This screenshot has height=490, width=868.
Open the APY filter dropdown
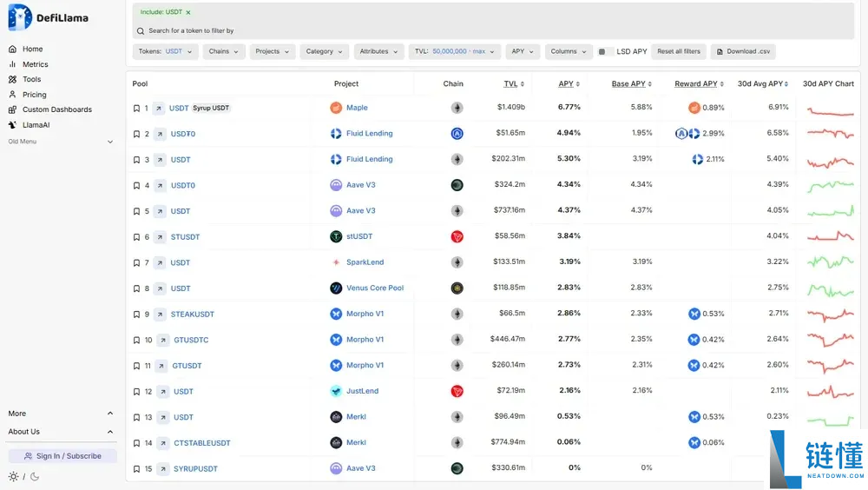pos(523,51)
